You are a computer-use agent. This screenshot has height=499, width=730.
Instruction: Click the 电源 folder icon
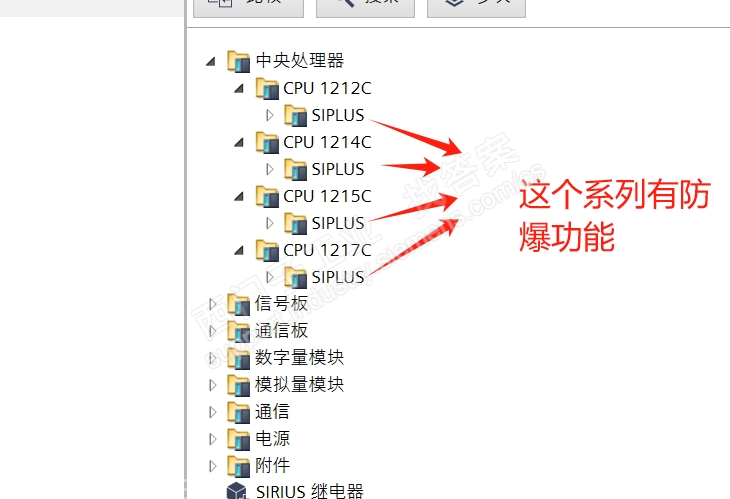(x=238, y=439)
